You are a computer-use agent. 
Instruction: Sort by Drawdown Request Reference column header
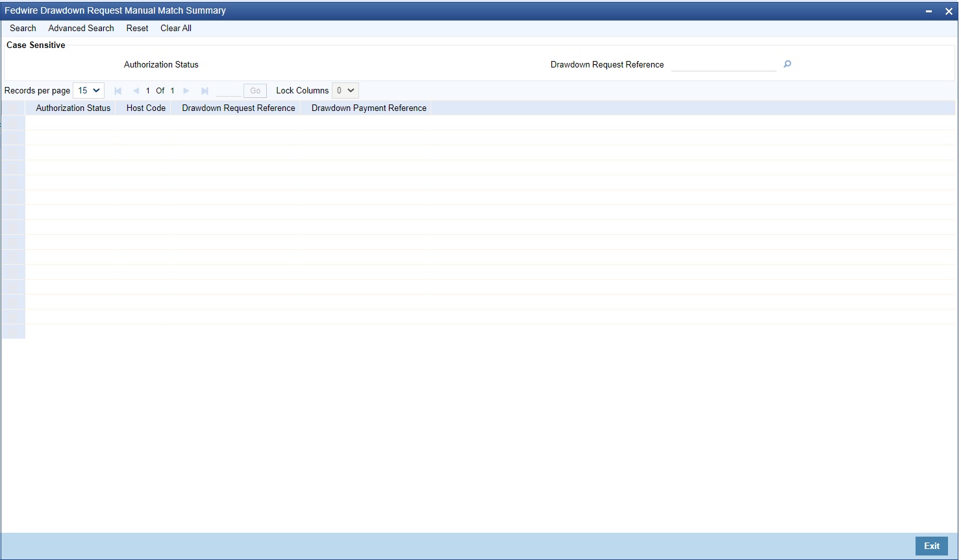coord(238,108)
